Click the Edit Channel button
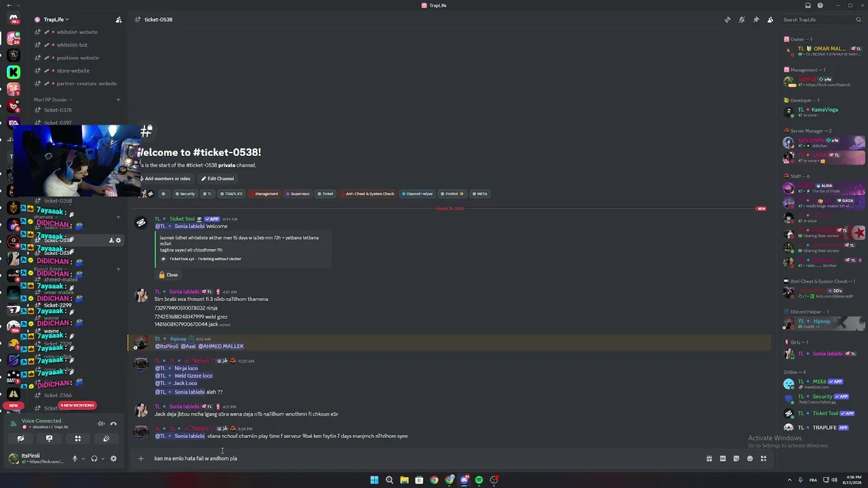This screenshot has height=488, width=868. (x=217, y=179)
